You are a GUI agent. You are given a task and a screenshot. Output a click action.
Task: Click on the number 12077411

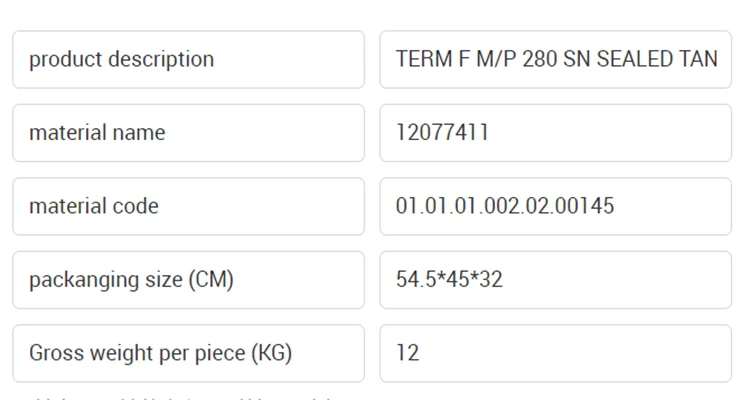[x=442, y=133]
